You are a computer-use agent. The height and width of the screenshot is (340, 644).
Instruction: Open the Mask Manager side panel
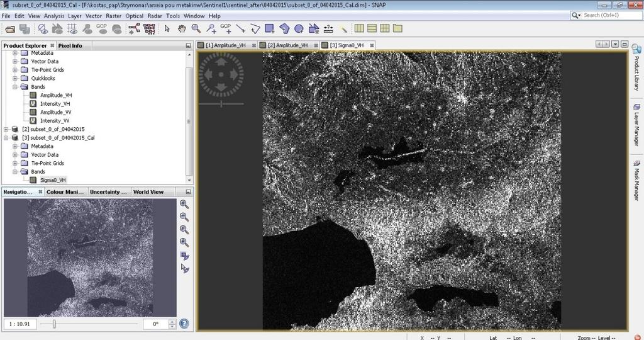click(x=636, y=180)
